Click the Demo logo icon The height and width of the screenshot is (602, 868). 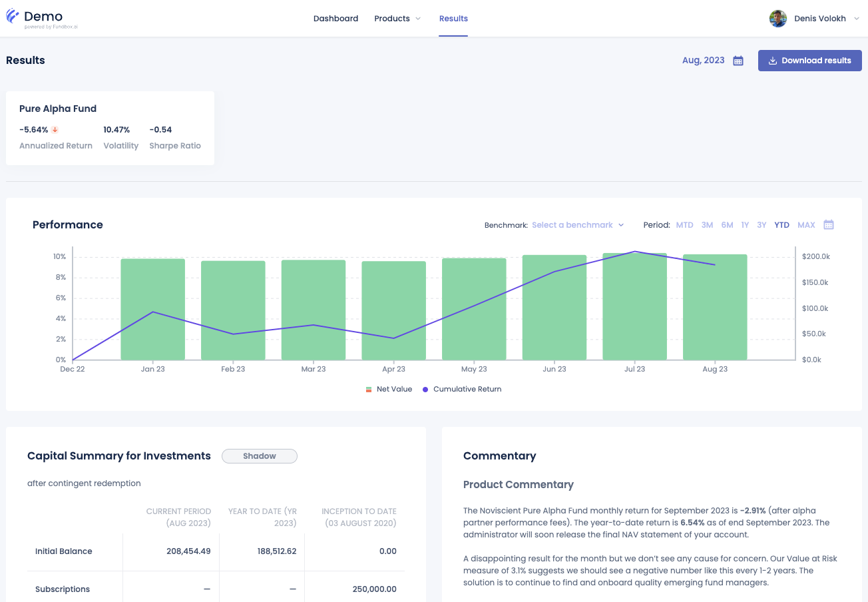tap(13, 17)
